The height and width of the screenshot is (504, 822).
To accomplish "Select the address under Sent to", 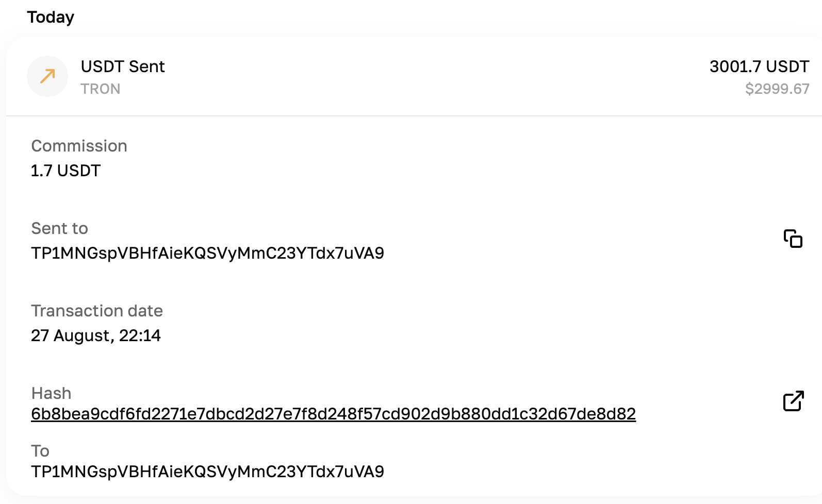I will (x=207, y=253).
